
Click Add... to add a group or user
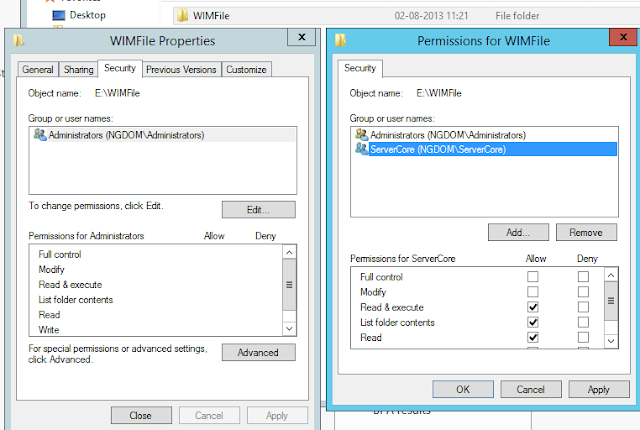point(518,232)
